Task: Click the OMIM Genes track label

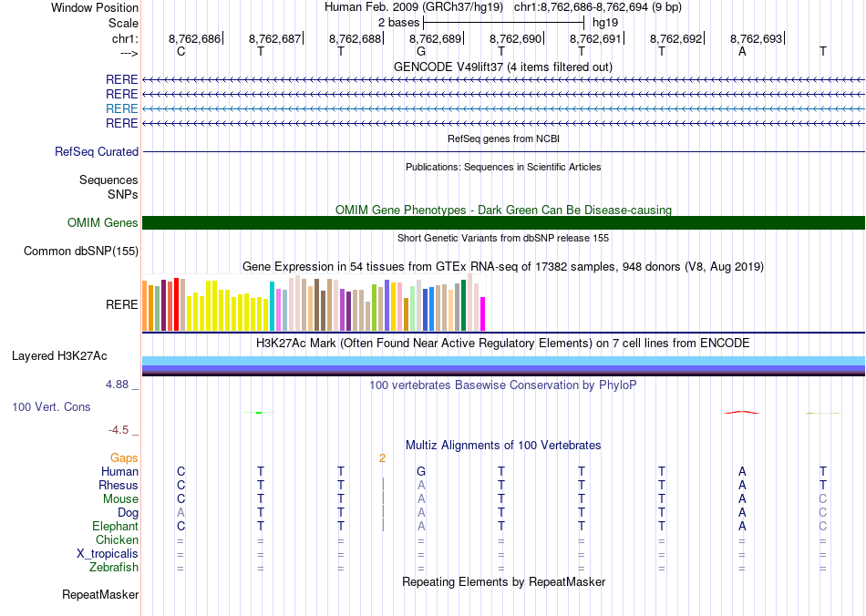Action: point(103,223)
